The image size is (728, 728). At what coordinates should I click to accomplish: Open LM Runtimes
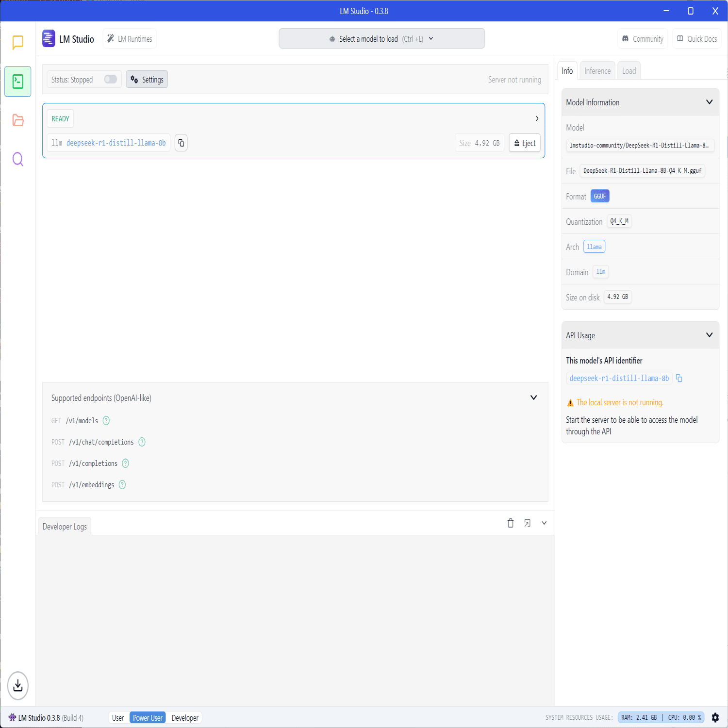tap(130, 39)
